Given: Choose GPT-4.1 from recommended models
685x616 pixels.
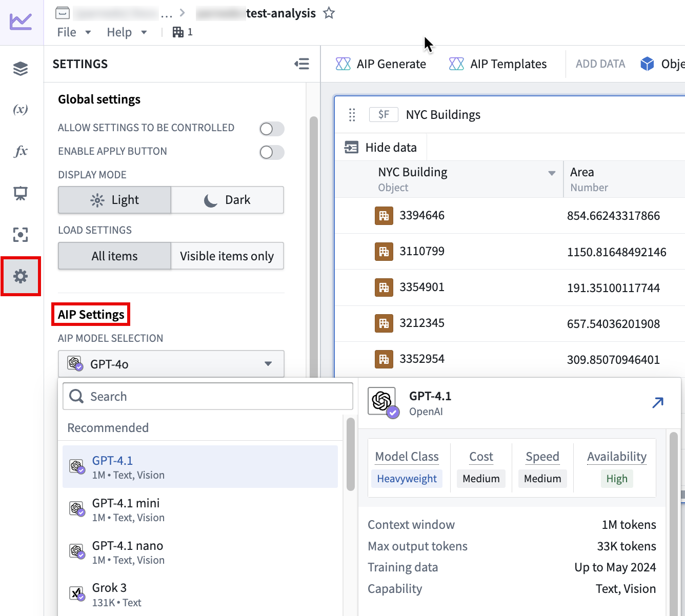Looking at the screenshot, I should coord(200,467).
